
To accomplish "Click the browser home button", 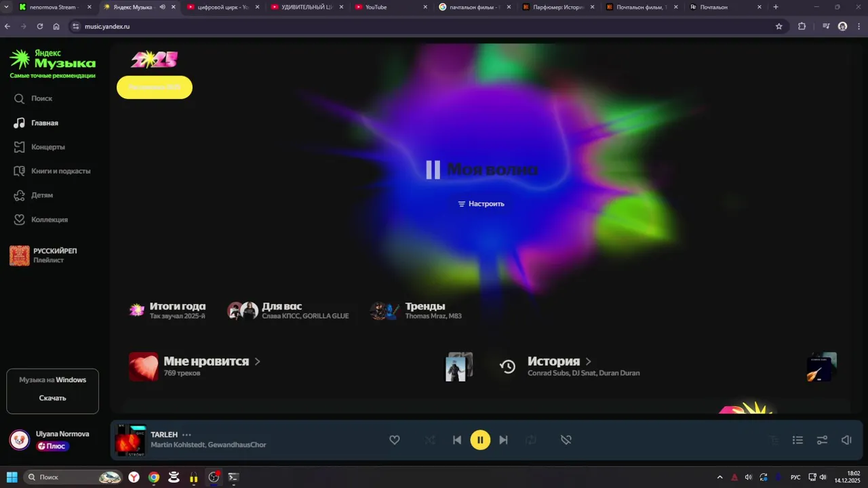I will click(x=56, y=26).
